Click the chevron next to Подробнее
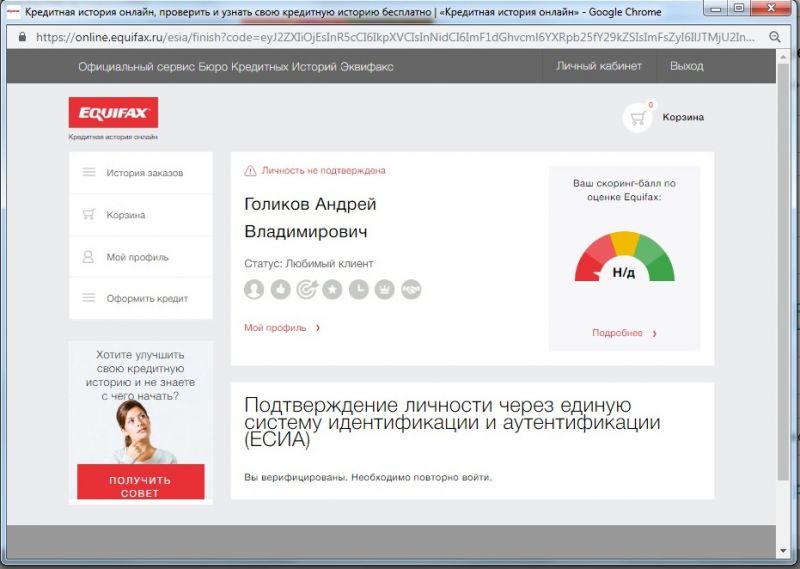Viewport: 800px width, 569px height. coord(655,333)
